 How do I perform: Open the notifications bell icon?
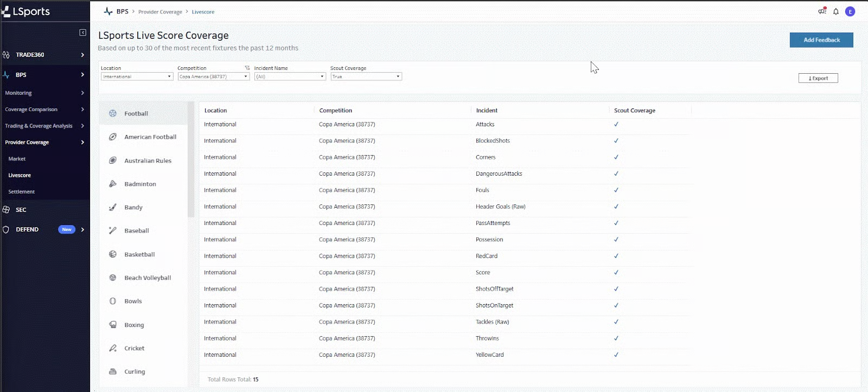(x=836, y=11)
